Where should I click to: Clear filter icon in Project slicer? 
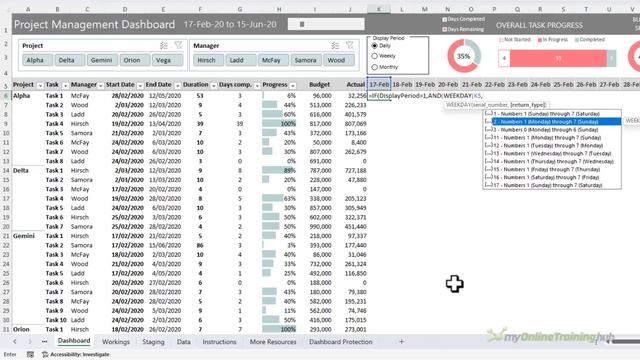(x=178, y=45)
